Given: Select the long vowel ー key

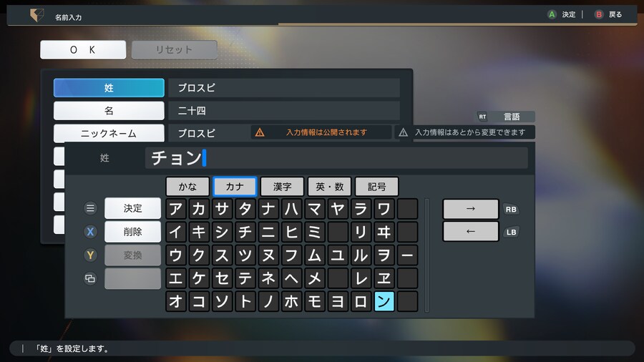Looking at the screenshot, I should pos(407,255).
